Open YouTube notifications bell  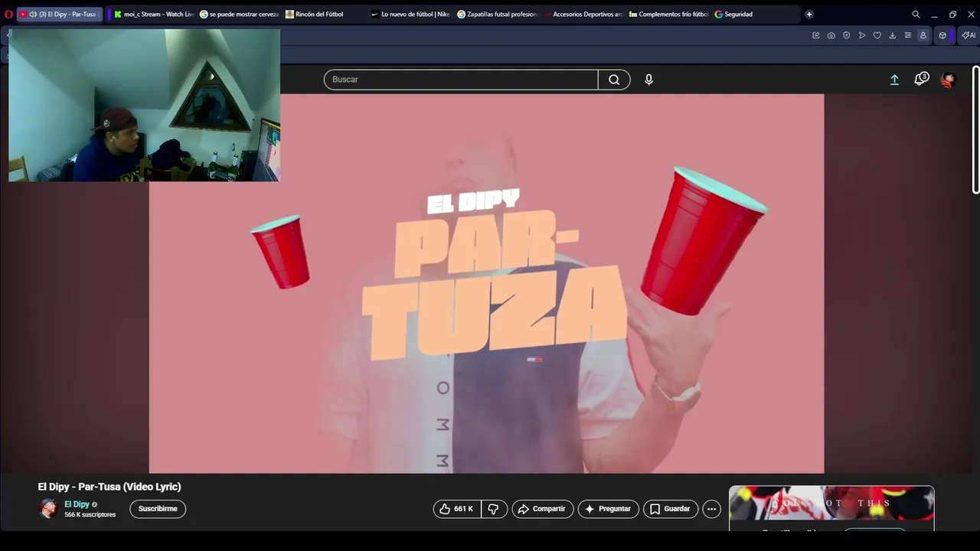920,80
